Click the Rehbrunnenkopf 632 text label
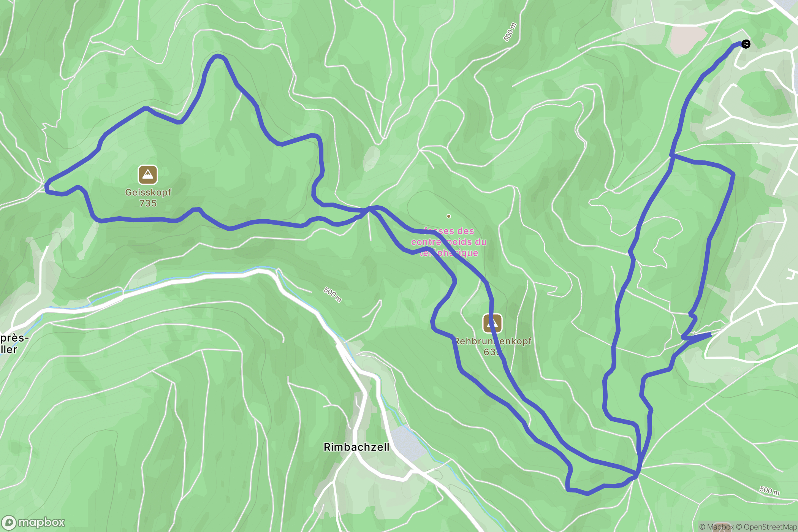Viewport: 798px width, 532px height. (493, 347)
